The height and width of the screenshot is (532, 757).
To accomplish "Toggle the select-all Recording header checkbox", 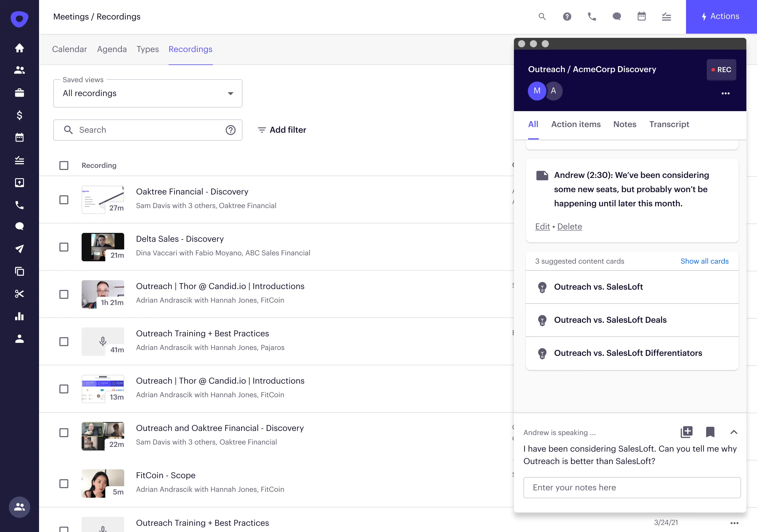I will [64, 166].
